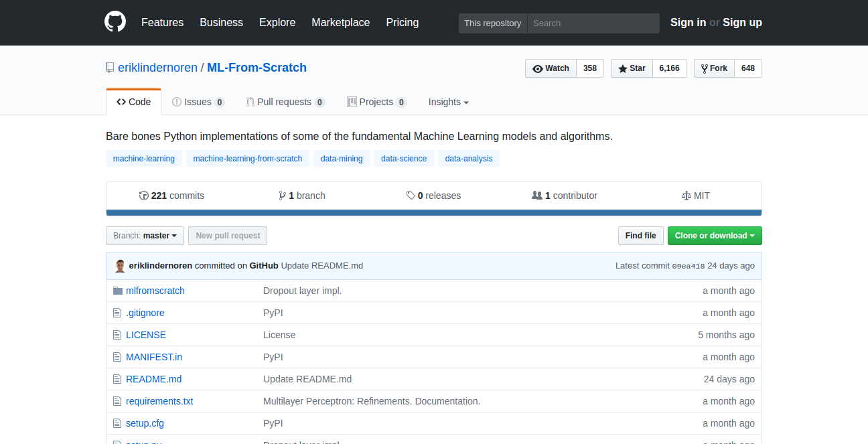The height and width of the screenshot is (444, 868).
Task: Open the Insights dropdown
Action: point(448,102)
